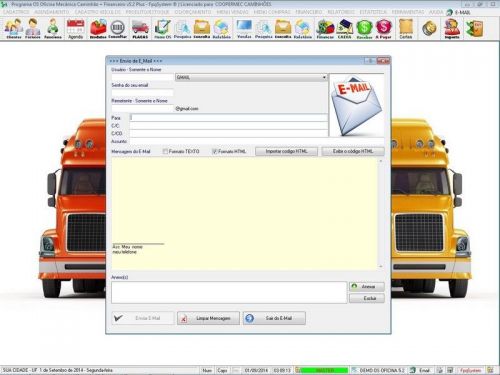Open the Vendas monitor icon
Viewport: 500px width, 375px height.
244,29
